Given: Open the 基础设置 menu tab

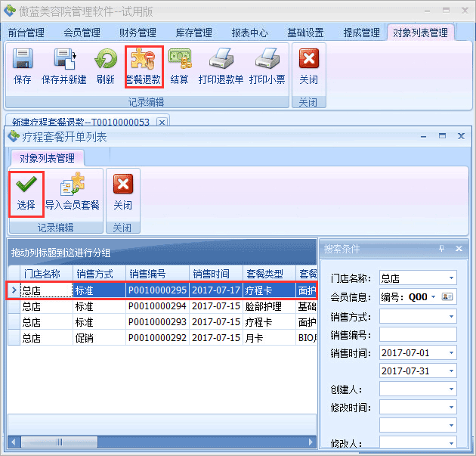Looking at the screenshot, I should click(x=305, y=33).
